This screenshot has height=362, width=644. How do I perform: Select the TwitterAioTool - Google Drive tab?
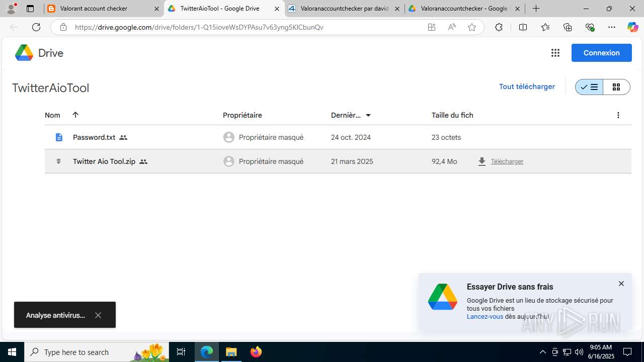224,9
